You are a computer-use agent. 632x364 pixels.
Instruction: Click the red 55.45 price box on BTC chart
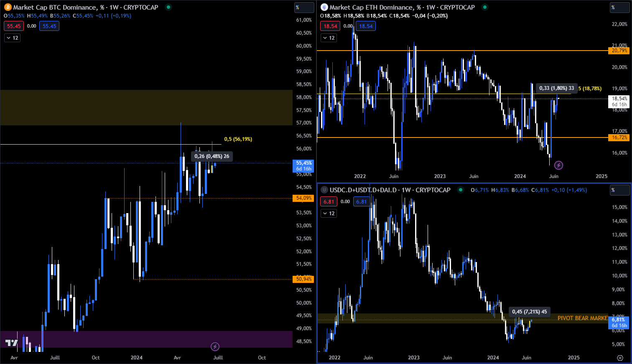pyautogui.click(x=14, y=26)
